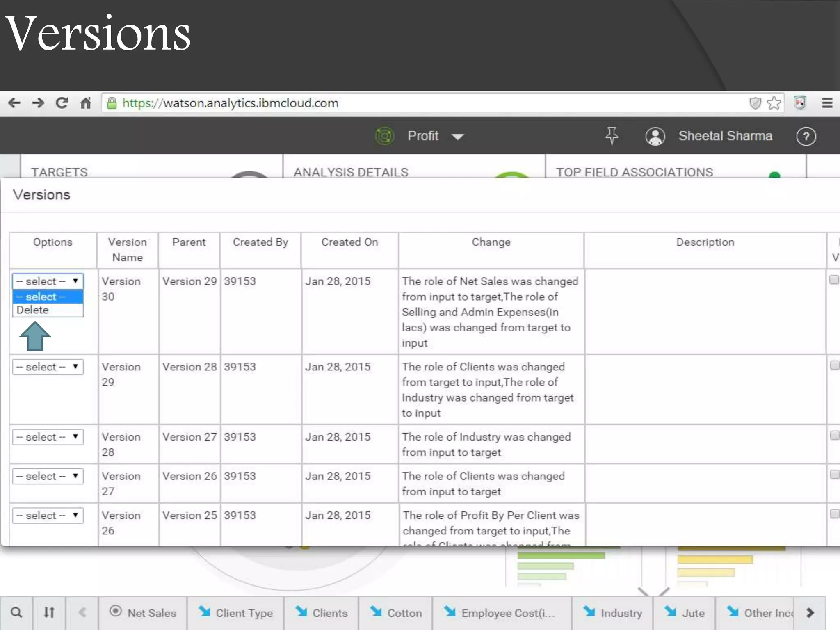
Task: Click the browser address bar URL
Action: tap(230, 103)
